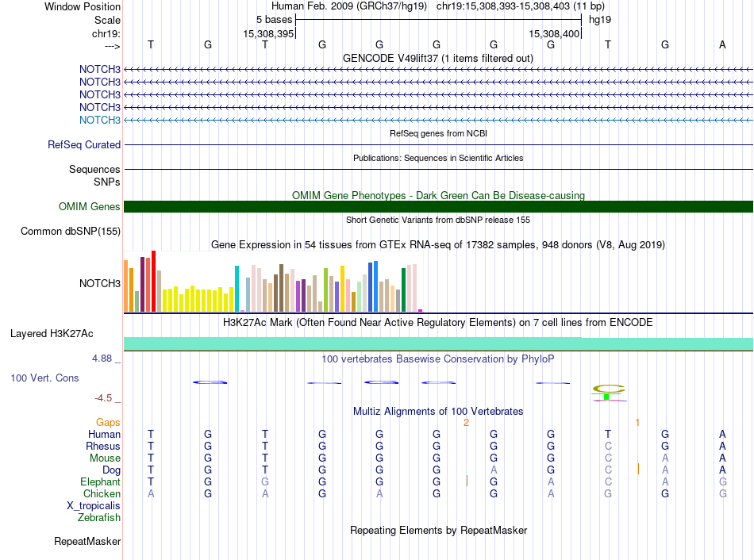Open the 100 Vert. Cons track label
This screenshot has width=754, height=560.
44,378
